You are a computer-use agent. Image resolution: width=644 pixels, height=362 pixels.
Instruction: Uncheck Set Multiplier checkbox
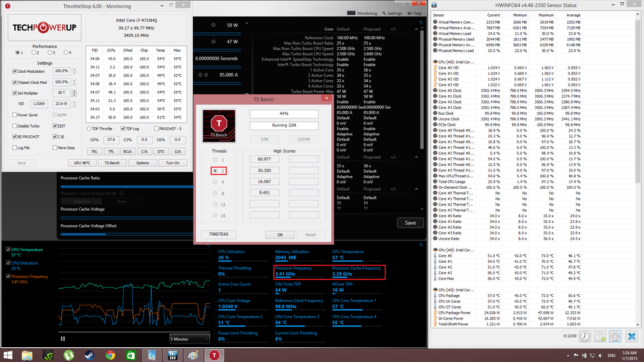coord(15,93)
